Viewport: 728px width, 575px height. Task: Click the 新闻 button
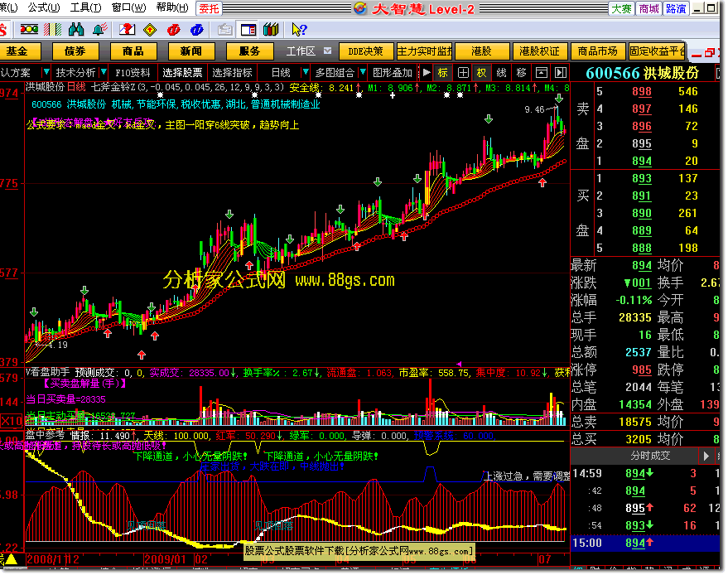coord(191,51)
